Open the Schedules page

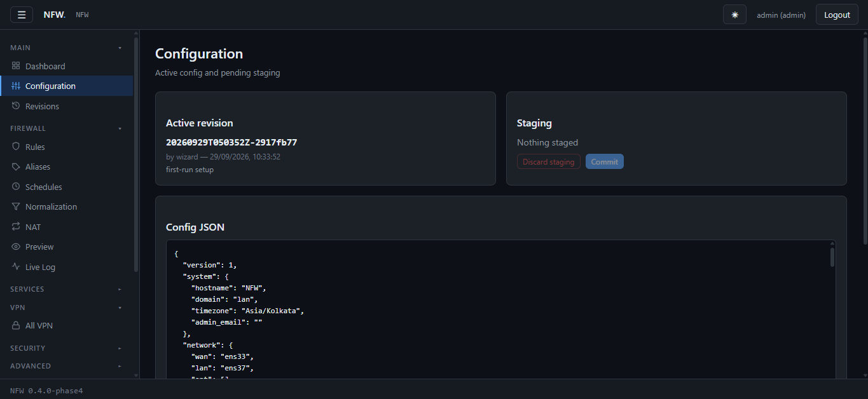coord(66,187)
